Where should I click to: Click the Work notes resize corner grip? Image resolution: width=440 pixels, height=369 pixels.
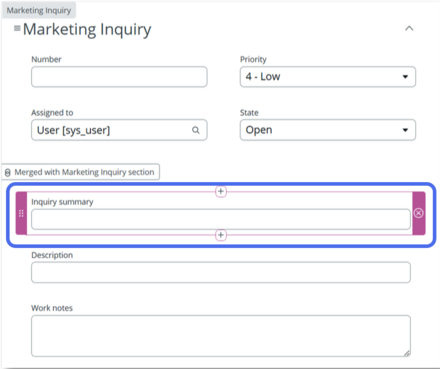point(407,353)
